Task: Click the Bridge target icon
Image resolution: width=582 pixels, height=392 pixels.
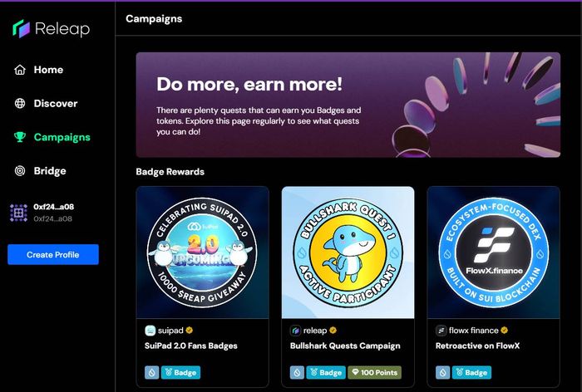Action: coord(20,170)
